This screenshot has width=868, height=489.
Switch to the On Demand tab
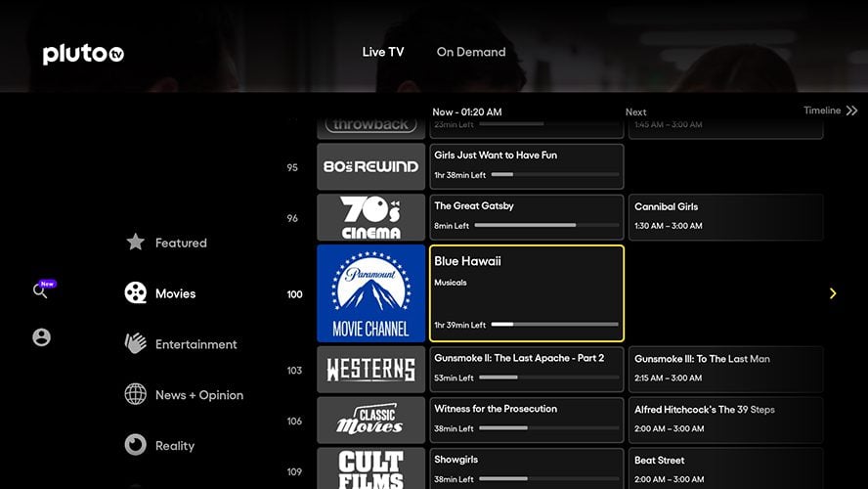click(471, 52)
